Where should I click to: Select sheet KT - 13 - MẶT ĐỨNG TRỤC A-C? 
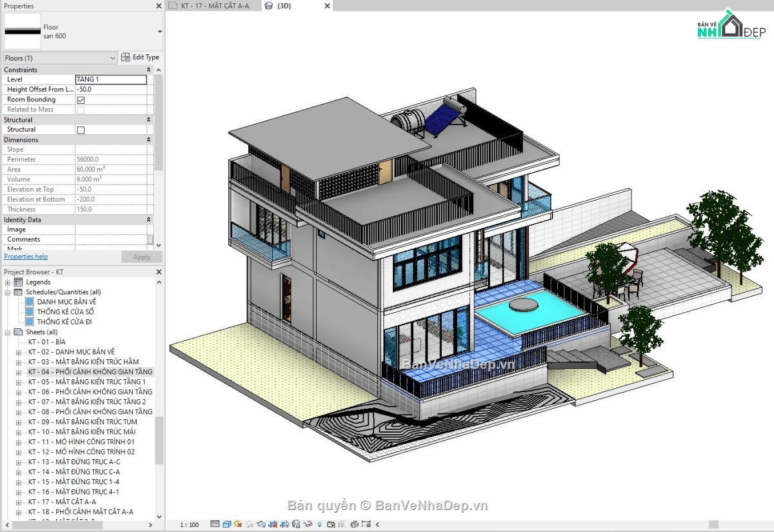74,462
